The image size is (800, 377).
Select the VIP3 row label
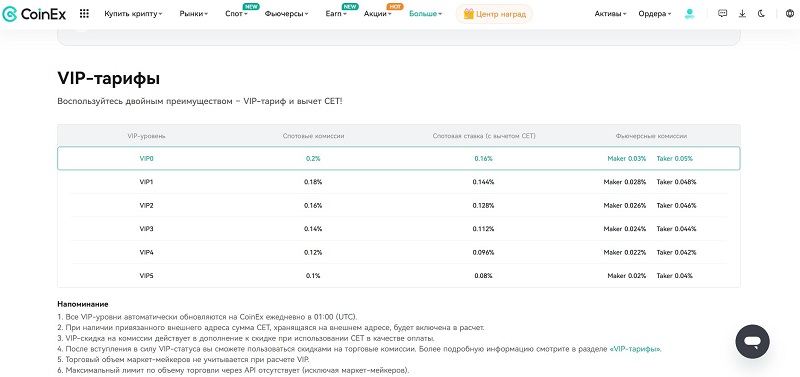pyautogui.click(x=146, y=229)
